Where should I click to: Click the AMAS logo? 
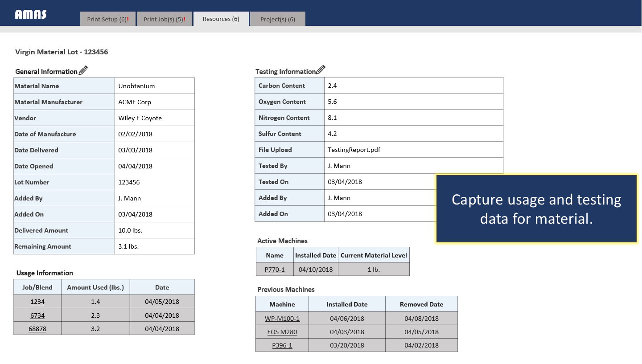[31, 14]
